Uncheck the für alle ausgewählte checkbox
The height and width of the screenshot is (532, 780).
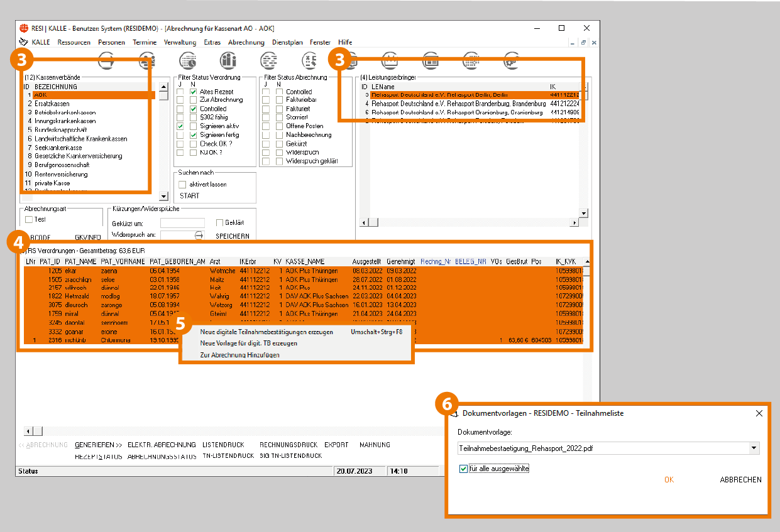tap(463, 469)
